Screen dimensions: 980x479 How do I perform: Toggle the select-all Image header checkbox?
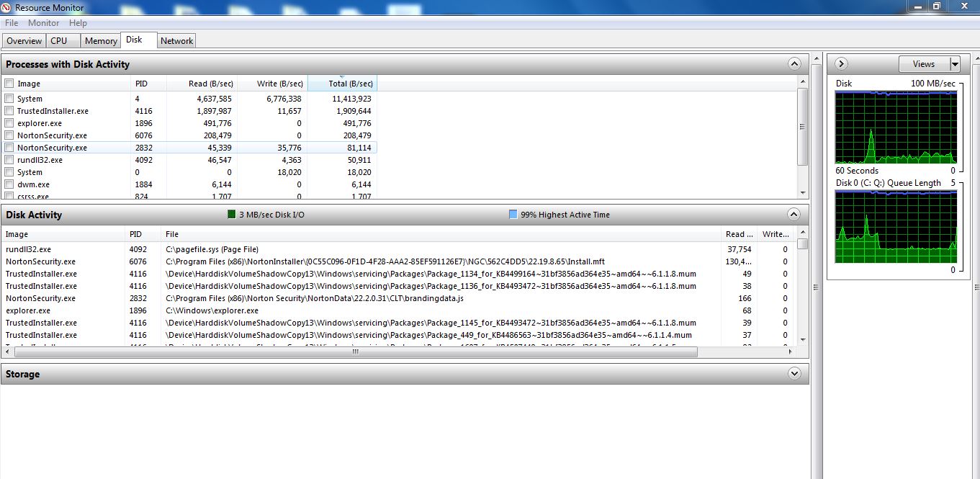pyautogui.click(x=9, y=84)
